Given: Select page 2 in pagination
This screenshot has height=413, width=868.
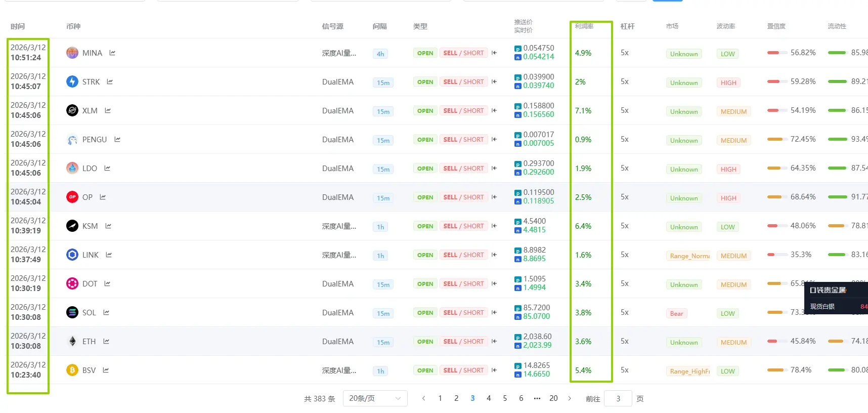Looking at the screenshot, I should point(456,398).
